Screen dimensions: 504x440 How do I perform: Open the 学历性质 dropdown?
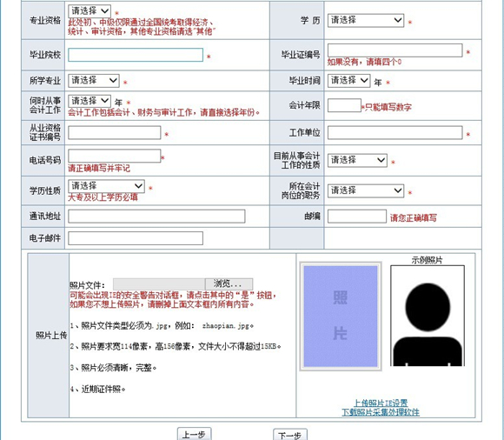pos(106,186)
